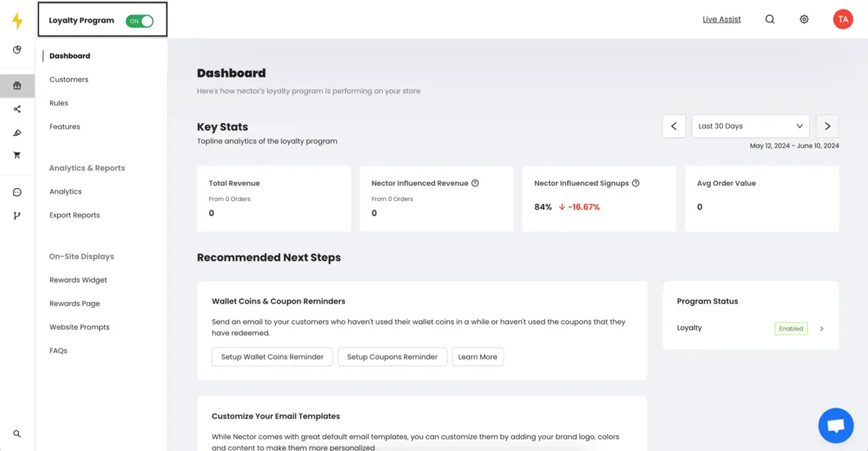This screenshot has height=451, width=868.
Task: Go to Rewards Widget in the sidebar
Action: [78, 280]
